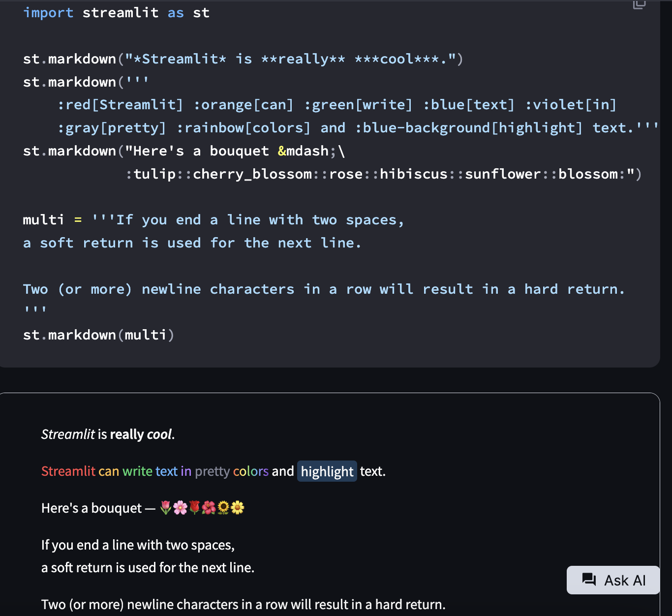Click rendered line 'If you end a line with two spaces,'
Image resolution: width=672 pixels, height=616 pixels.
coord(138,545)
